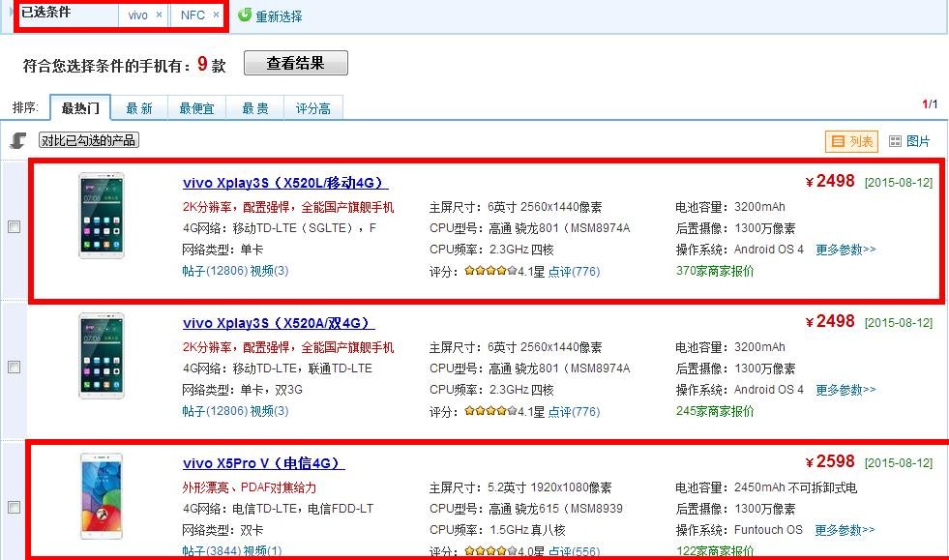Open 点评(776) for Xplay3S X520L
949x560 pixels.
[x=574, y=272]
